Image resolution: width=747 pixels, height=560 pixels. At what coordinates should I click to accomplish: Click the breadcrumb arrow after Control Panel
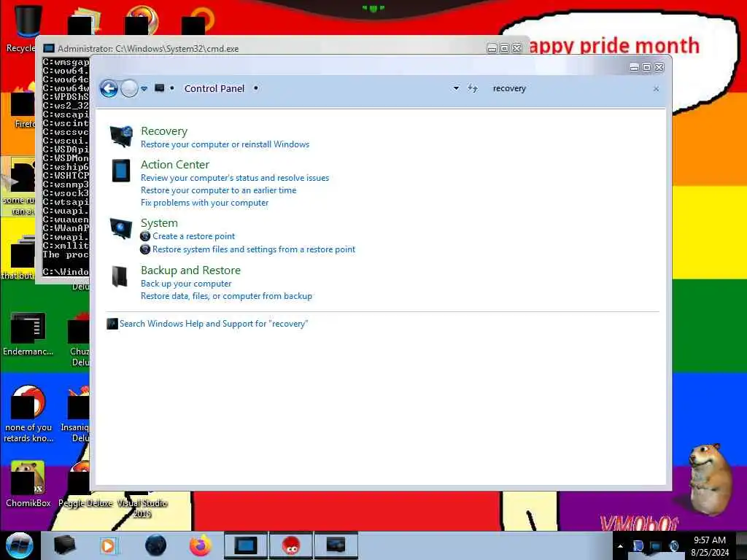point(256,88)
